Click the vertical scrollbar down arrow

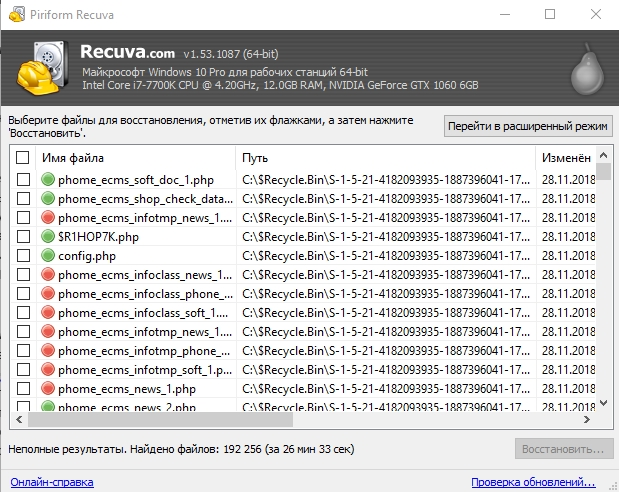(605, 403)
